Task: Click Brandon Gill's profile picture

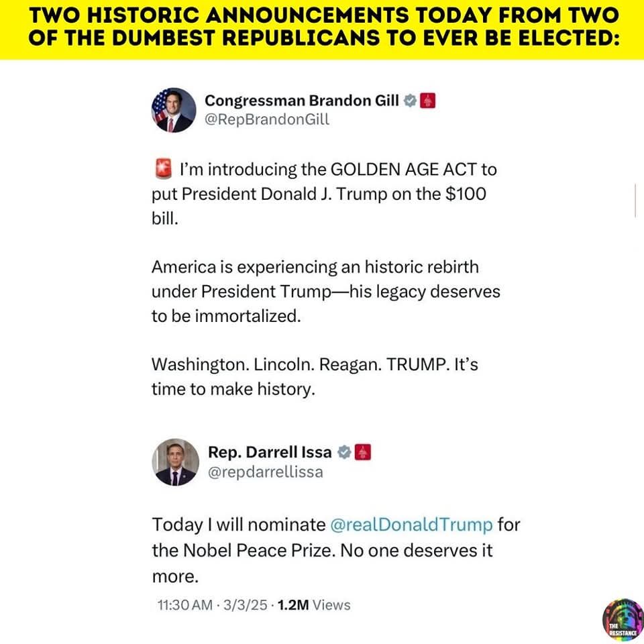Action: tap(174, 110)
